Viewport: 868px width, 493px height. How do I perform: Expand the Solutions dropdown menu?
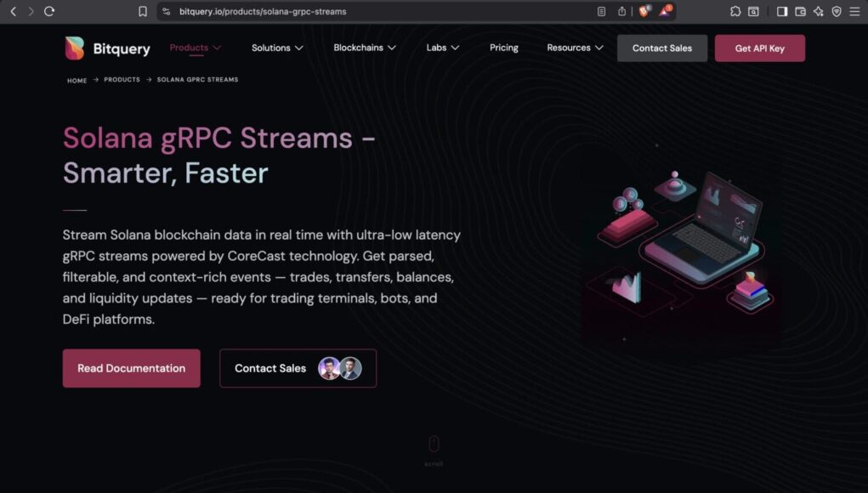point(277,48)
